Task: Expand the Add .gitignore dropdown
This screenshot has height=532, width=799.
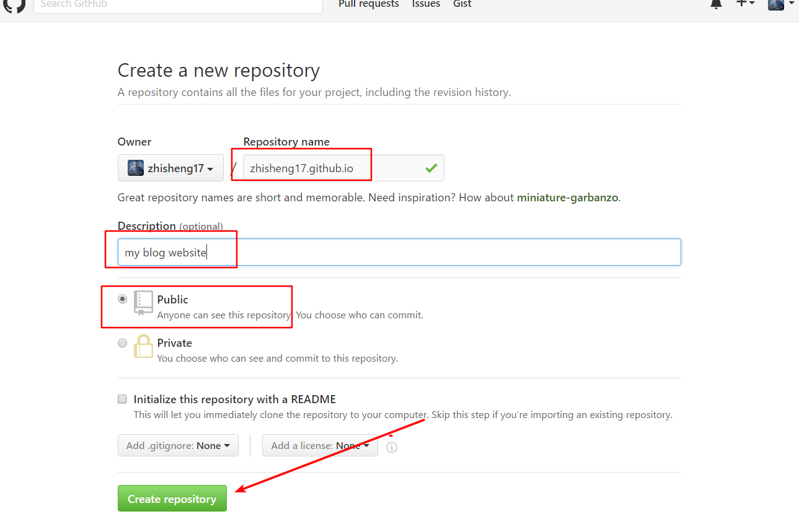Action: 178,445
